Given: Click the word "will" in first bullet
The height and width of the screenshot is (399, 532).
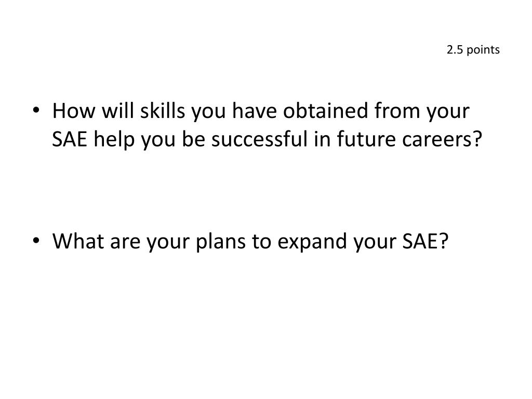Looking at the screenshot, I should tap(118, 111).
